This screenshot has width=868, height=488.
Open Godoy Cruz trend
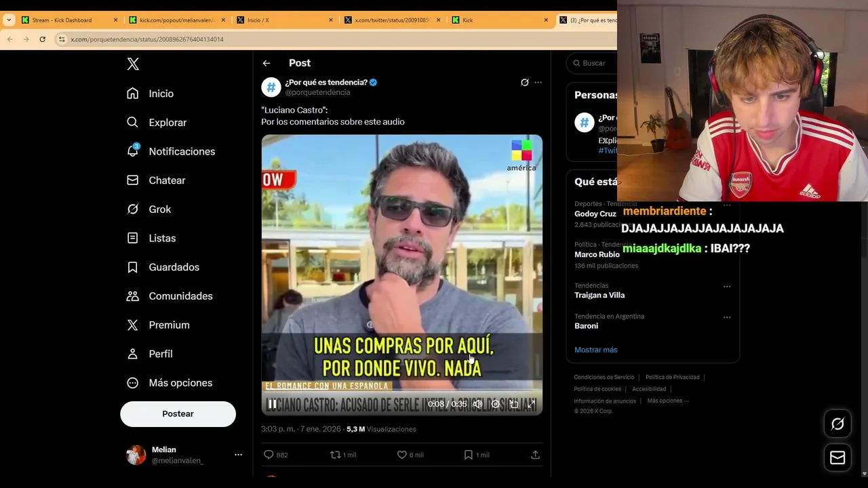pyautogui.click(x=595, y=213)
